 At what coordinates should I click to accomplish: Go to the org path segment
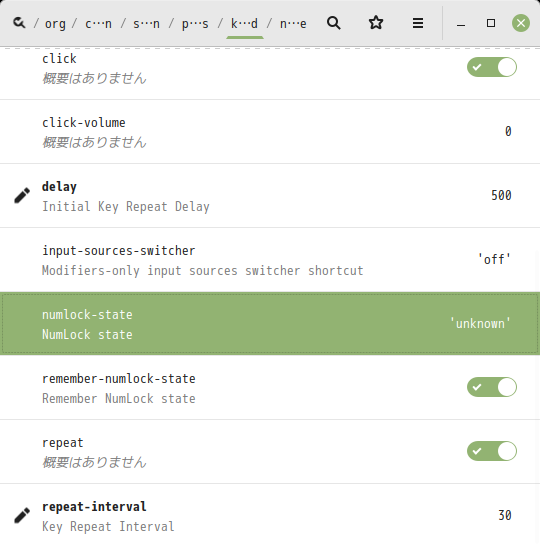(x=55, y=24)
